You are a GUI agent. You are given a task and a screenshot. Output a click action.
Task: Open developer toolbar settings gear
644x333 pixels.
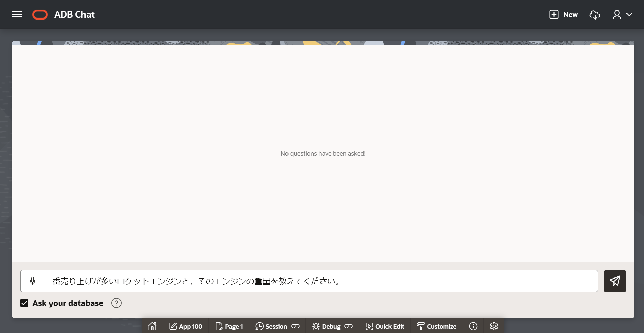(x=494, y=326)
